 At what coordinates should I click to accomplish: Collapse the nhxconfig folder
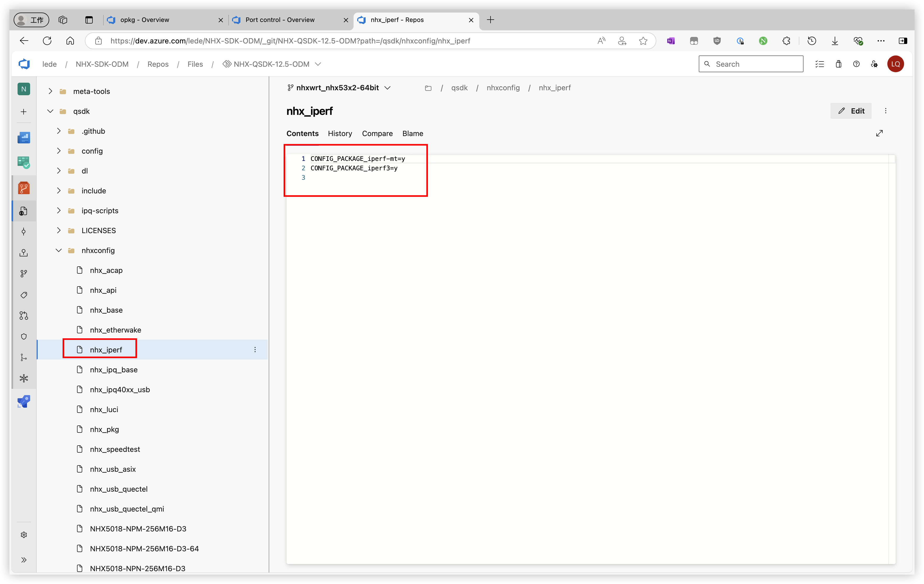[58, 250]
